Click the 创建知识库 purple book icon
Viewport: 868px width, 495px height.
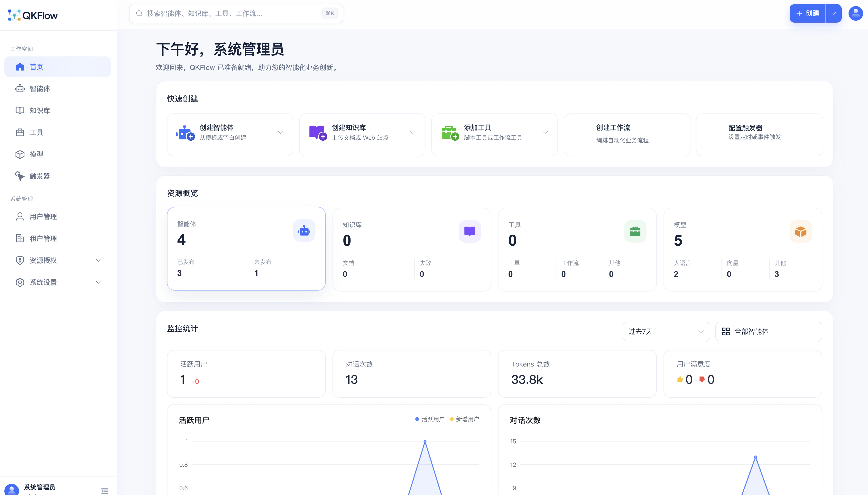pos(318,133)
